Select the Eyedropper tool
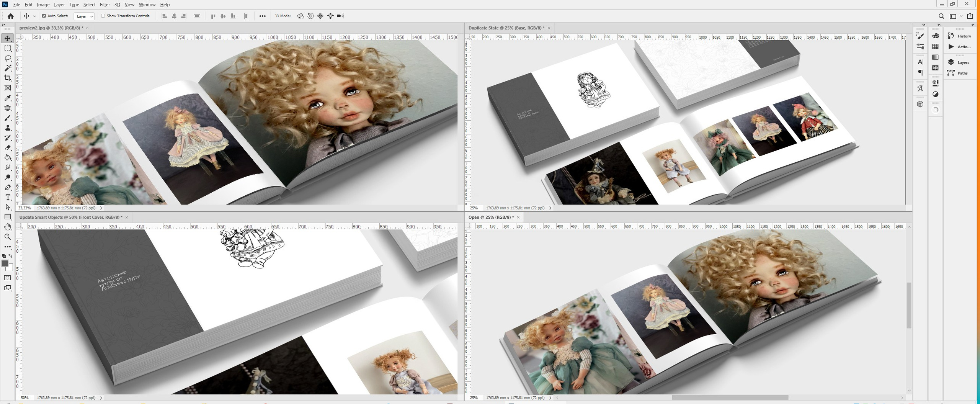The image size is (980, 404). click(8, 98)
